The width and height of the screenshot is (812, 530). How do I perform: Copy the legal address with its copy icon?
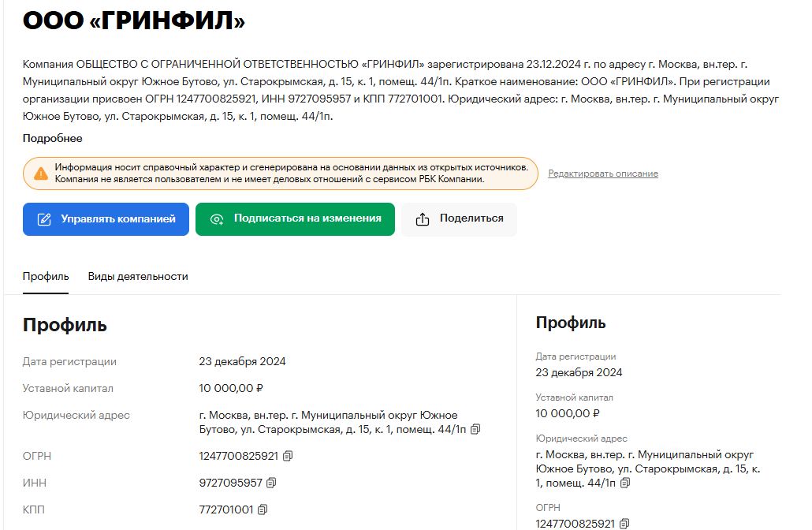(x=476, y=430)
